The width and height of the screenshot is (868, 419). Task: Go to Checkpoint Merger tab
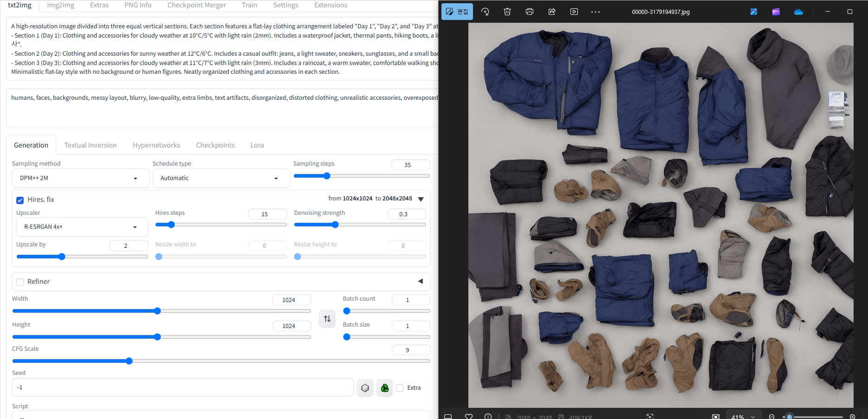point(196,5)
